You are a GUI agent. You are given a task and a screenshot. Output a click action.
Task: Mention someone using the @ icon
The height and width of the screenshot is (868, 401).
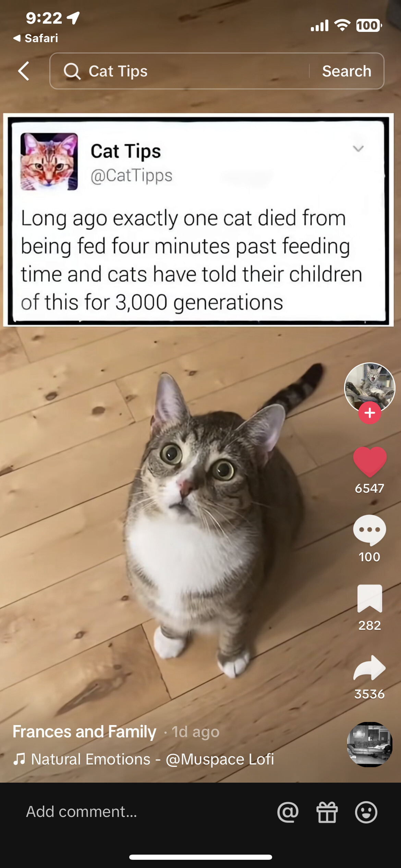coord(288,812)
